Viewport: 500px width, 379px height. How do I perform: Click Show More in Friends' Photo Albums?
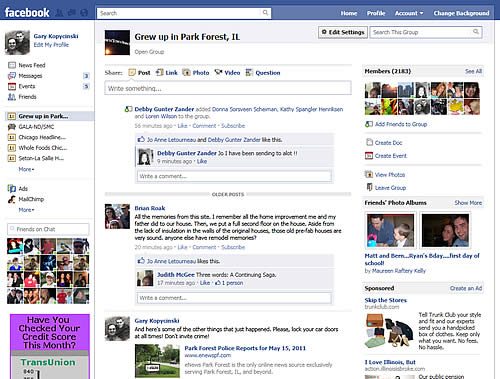[468, 203]
